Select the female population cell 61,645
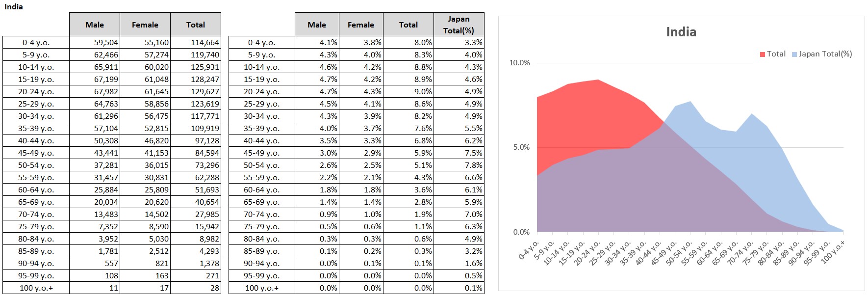The width and height of the screenshot is (868, 297). [x=145, y=92]
